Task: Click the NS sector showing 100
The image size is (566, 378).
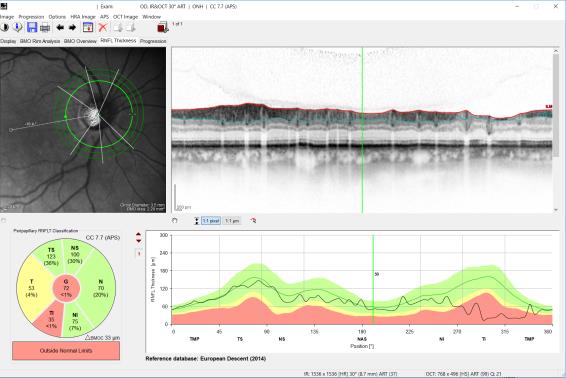Action: point(75,255)
